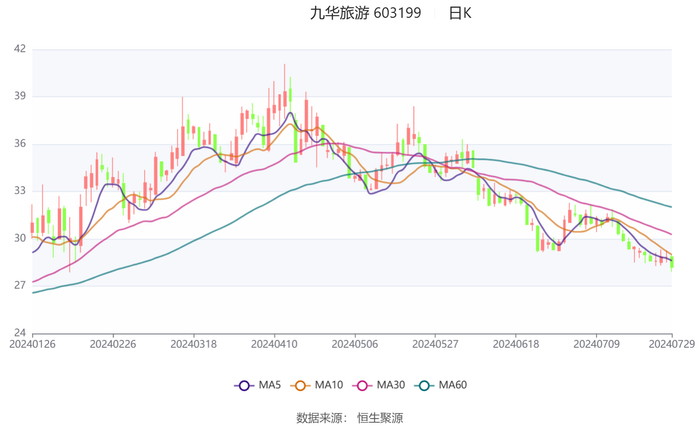Click the x-axis date 20240318
Image resolution: width=700 pixels, height=425 pixels.
[x=194, y=344]
